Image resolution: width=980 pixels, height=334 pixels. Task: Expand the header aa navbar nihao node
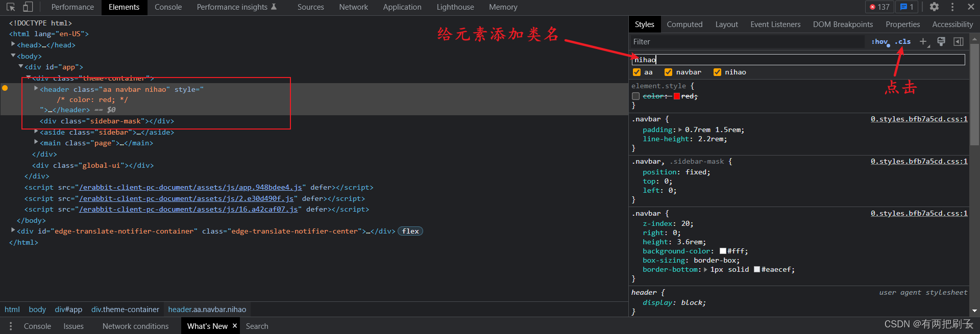(x=36, y=89)
